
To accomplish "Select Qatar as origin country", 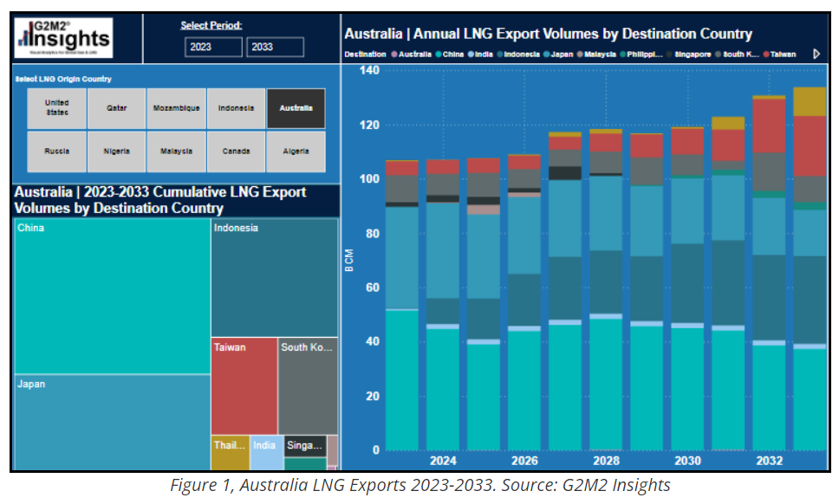I will click(x=117, y=108).
